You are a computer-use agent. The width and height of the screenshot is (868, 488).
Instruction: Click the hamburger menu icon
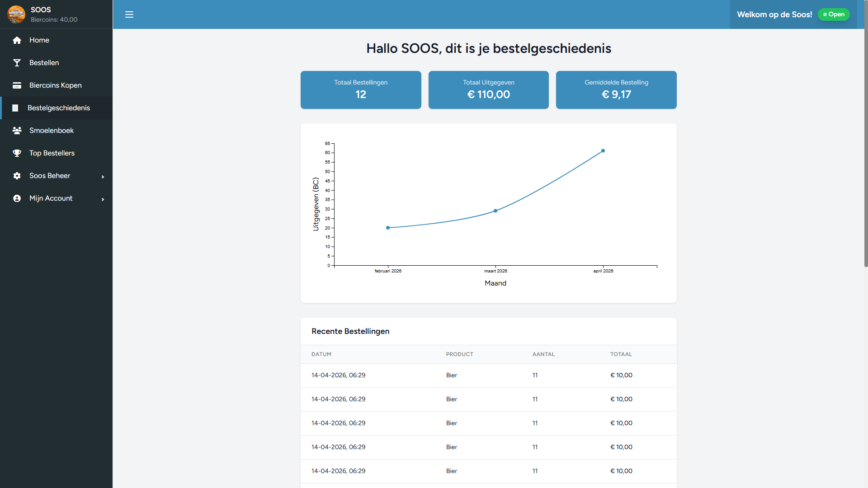point(129,14)
